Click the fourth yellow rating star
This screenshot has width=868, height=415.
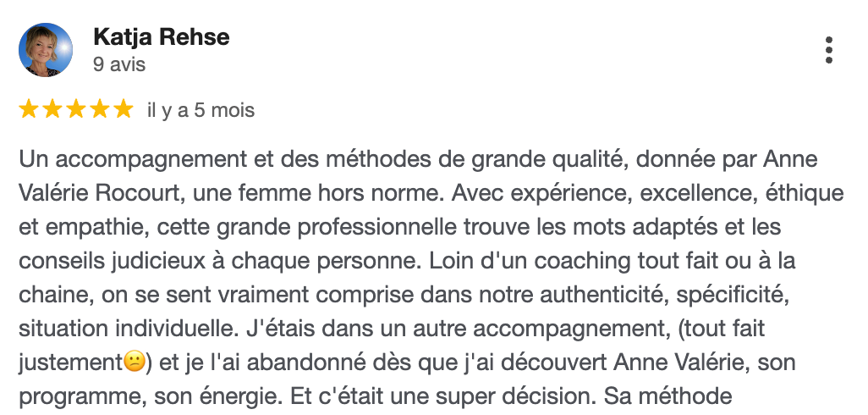pyautogui.click(x=100, y=109)
